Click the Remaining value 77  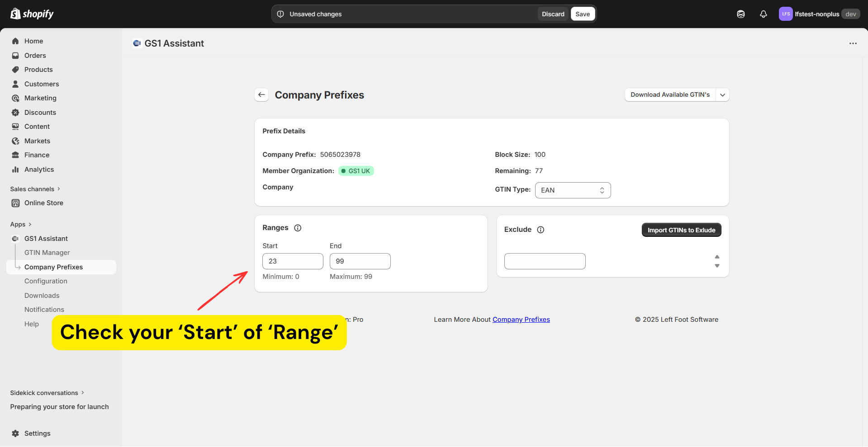tap(539, 171)
